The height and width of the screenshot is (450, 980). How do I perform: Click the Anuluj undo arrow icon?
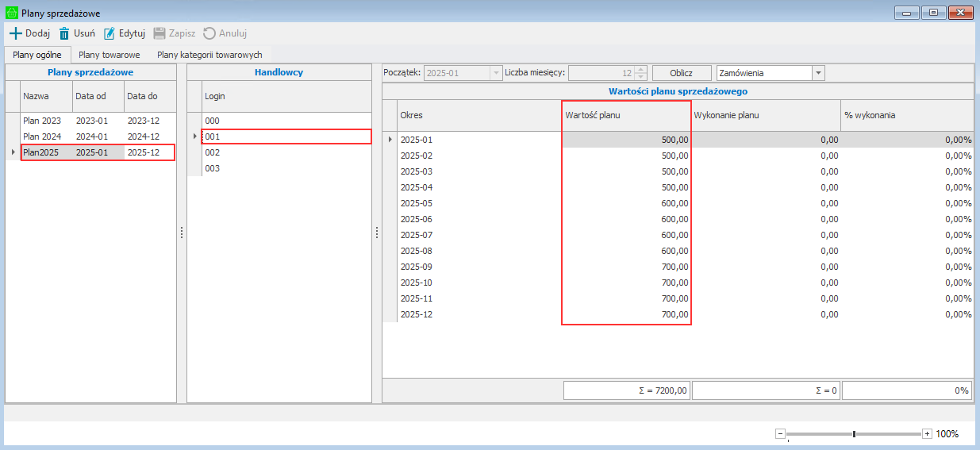click(209, 33)
